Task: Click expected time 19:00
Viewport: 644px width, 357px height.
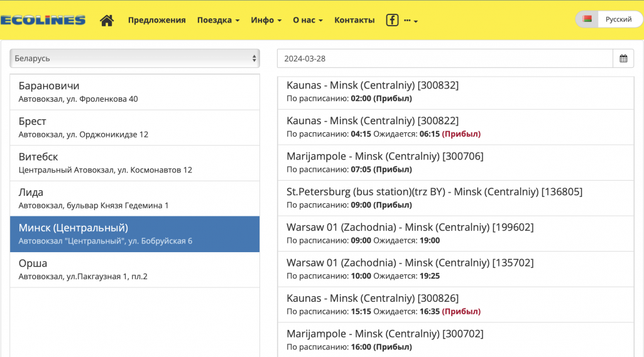Action: (x=430, y=240)
